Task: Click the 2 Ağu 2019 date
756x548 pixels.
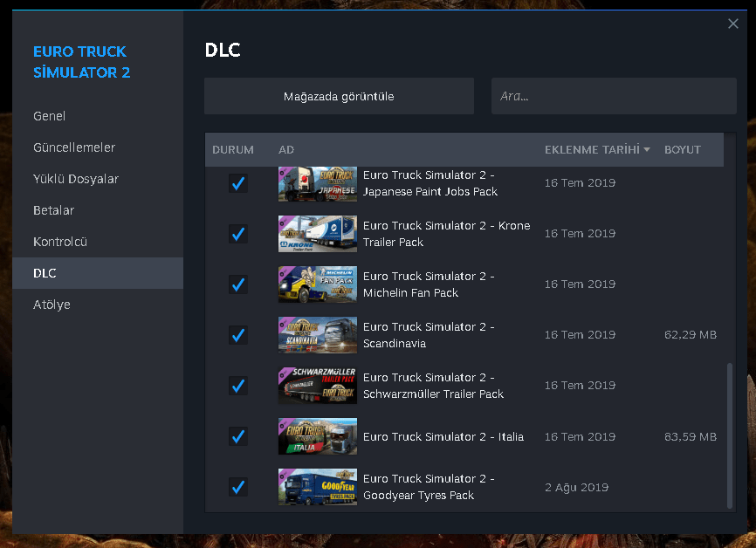Action: coord(577,487)
